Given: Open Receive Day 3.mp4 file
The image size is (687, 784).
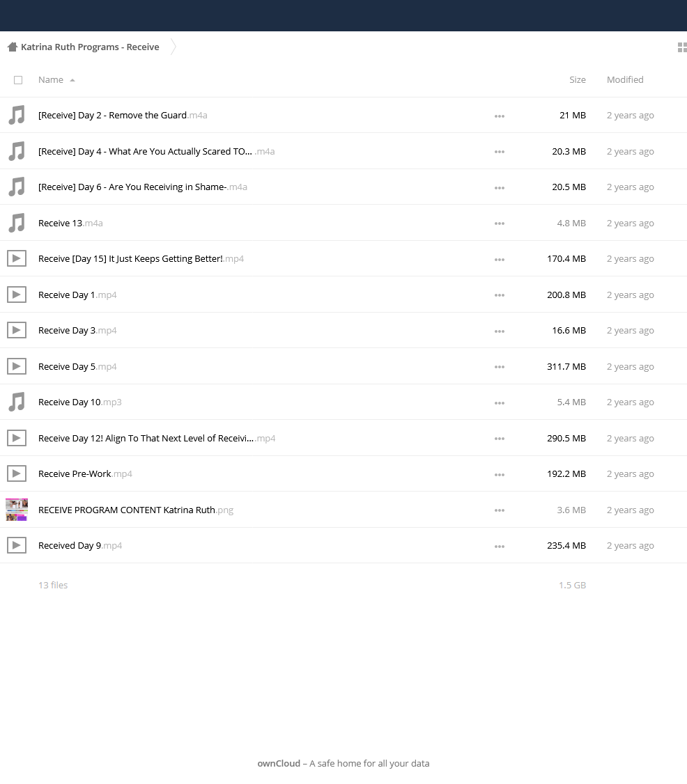Looking at the screenshot, I should pyautogui.click(x=77, y=331).
